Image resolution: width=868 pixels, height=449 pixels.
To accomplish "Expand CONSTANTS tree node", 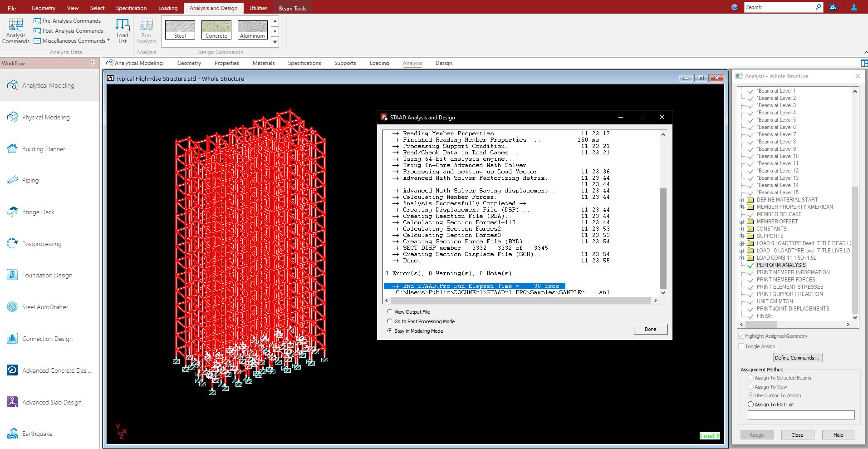I will [x=742, y=229].
